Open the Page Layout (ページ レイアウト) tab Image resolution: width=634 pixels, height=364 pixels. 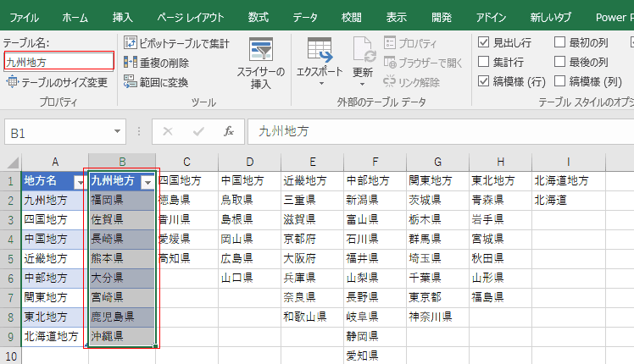tap(191, 18)
